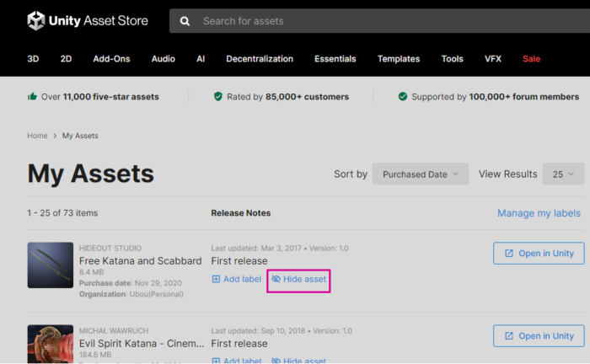Open the Evil Spirit Katana title link
Image resolution: width=590 pixels, height=364 pixels.
coord(142,344)
